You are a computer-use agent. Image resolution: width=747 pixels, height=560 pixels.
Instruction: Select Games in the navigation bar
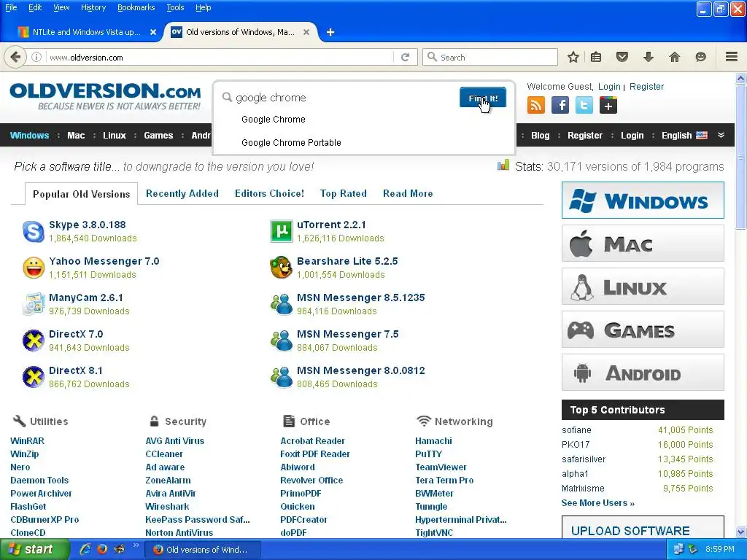coord(158,135)
